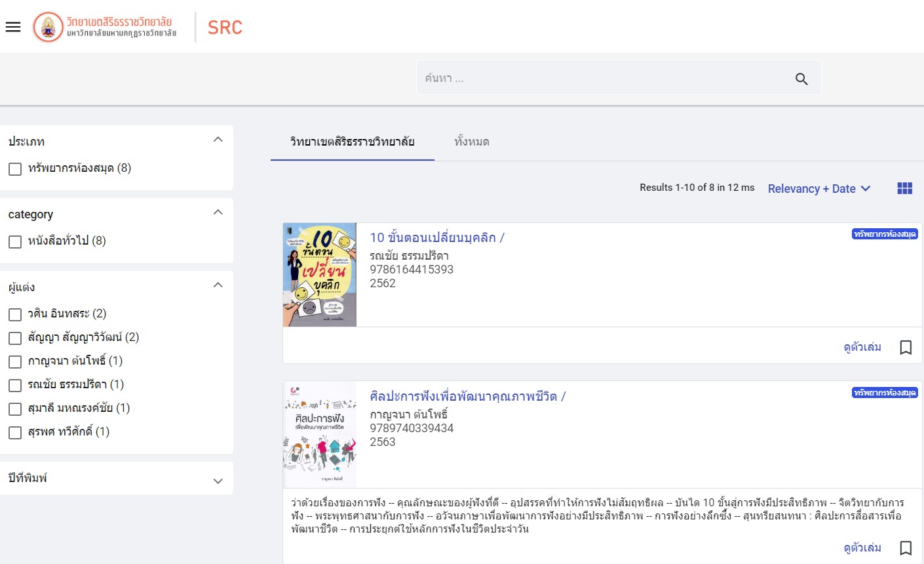Click the first book's ทรัพยากรห้องสมุด badge
Image resolution: width=924 pixels, height=564 pixels.
(885, 234)
